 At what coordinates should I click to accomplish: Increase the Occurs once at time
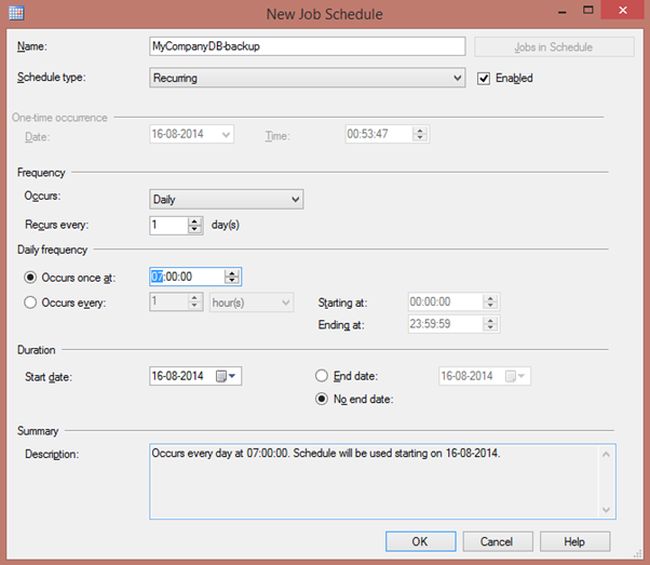(232, 273)
